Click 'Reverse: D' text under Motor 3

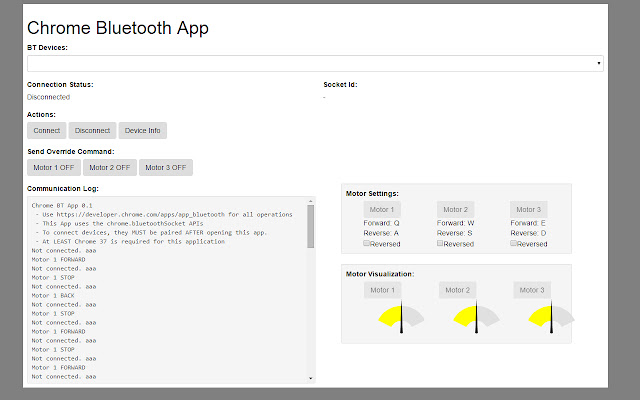click(x=528, y=233)
